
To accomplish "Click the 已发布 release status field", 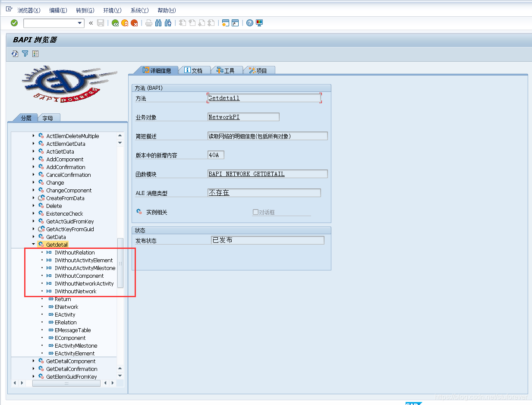I will [x=268, y=240].
